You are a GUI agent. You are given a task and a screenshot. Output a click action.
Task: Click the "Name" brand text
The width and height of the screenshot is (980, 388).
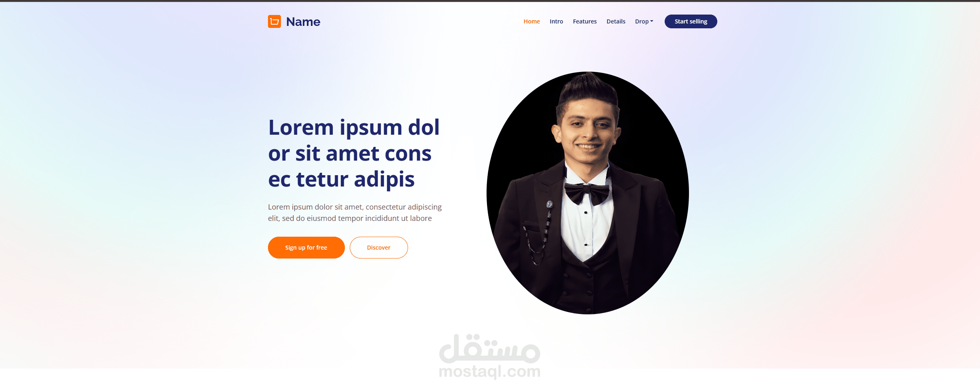303,22
